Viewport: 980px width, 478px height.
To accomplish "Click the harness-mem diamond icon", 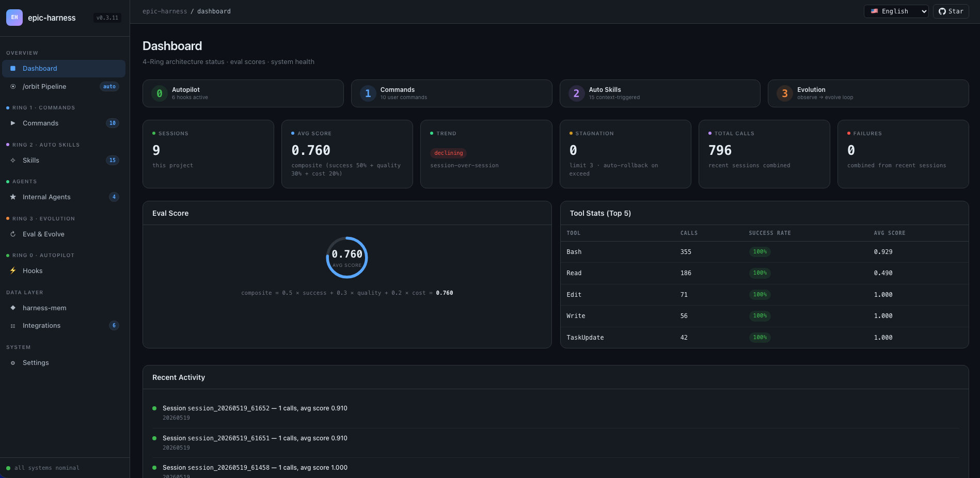I will (13, 308).
